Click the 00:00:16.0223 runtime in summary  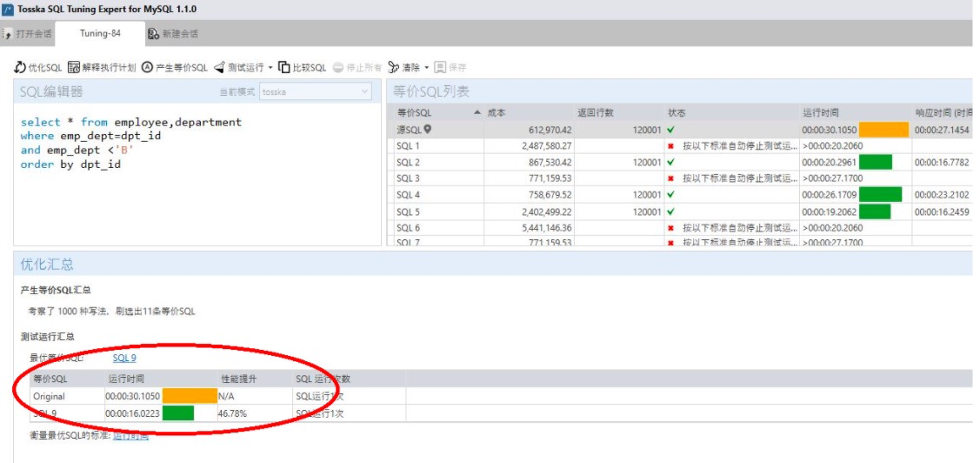pyautogui.click(x=132, y=413)
